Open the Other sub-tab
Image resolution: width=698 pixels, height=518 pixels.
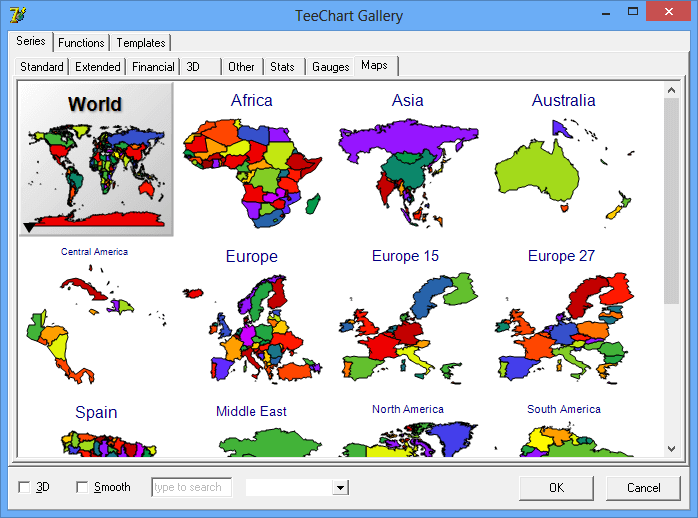tap(241, 67)
